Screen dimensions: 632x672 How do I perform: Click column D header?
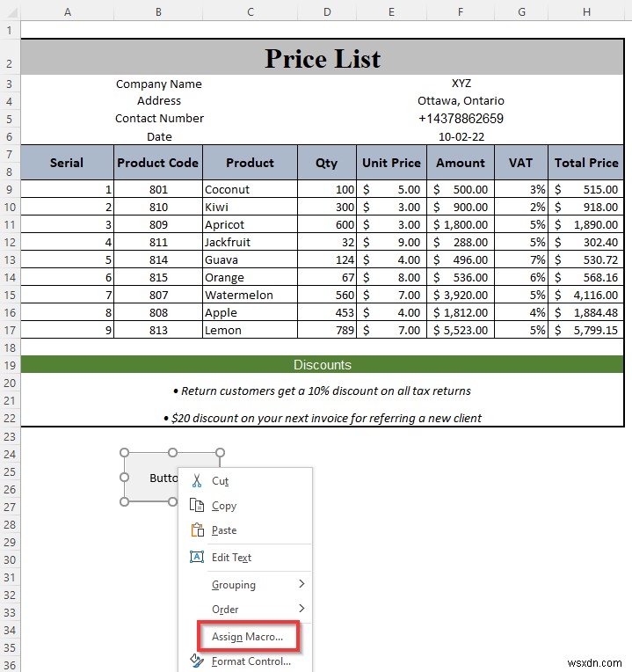pyautogui.click(x=327, y=12)
